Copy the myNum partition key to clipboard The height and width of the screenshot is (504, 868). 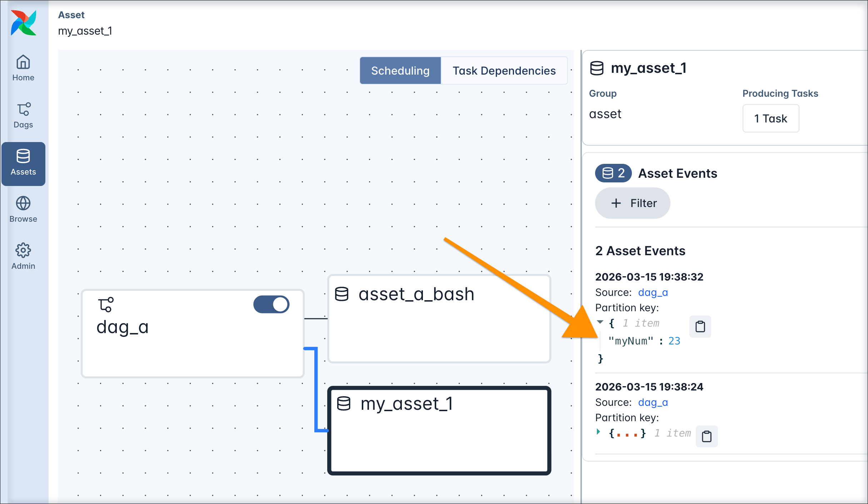(700, 326)
